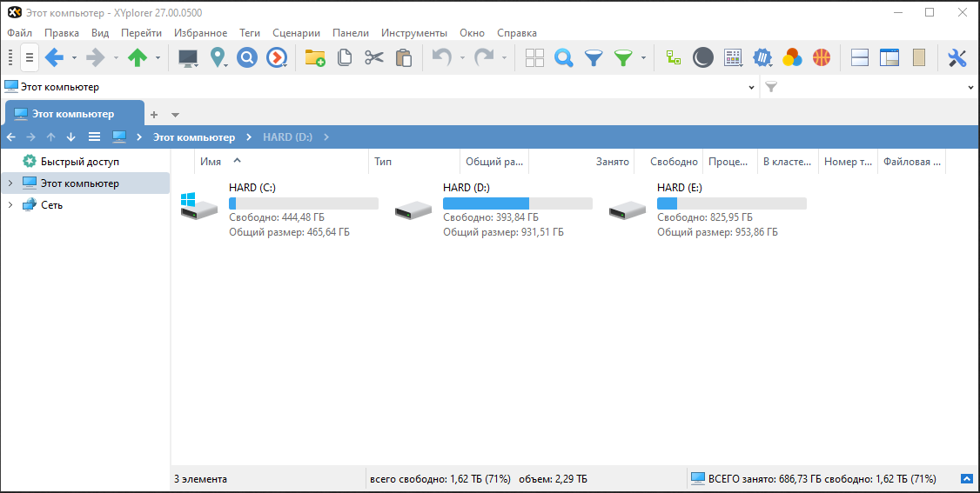Click the blue gear badge icon
This screenshot has width=980, height=493.
pyautogui.click(x=762, y=58)
